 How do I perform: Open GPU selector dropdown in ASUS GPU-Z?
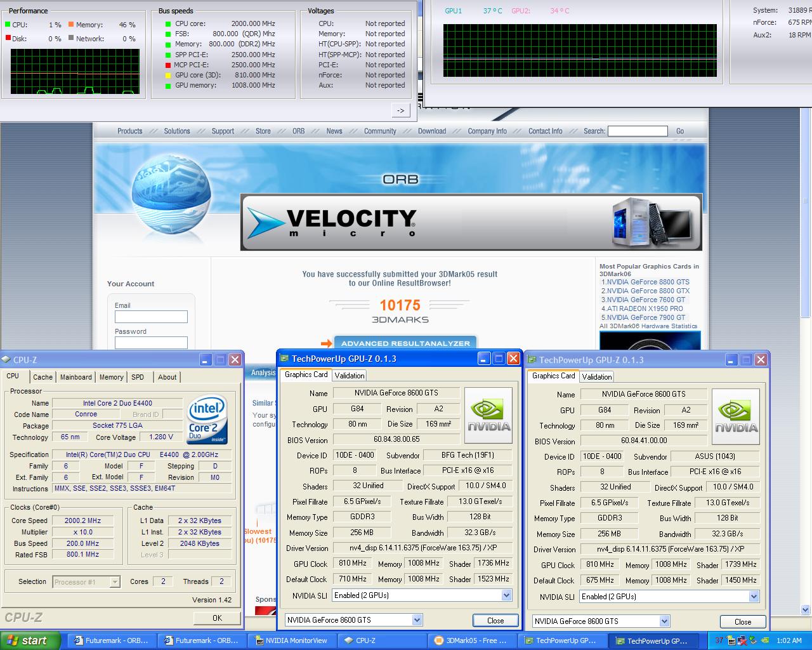click(x=664, y=621)
